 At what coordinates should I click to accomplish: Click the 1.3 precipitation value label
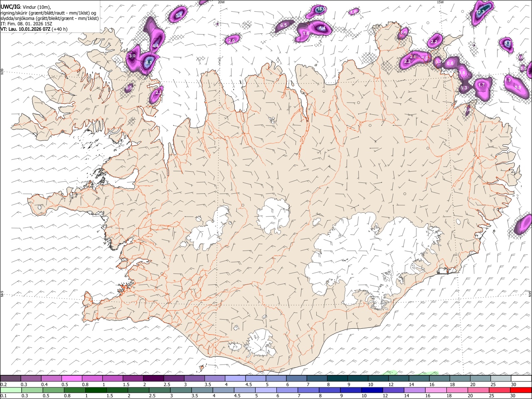[508, 80]
